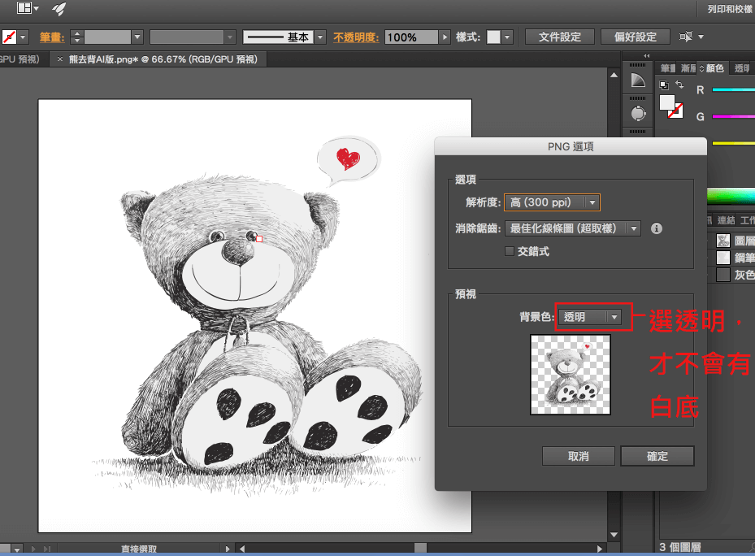
Task: Open the Appearance panel circle icon
Action: 638,113
